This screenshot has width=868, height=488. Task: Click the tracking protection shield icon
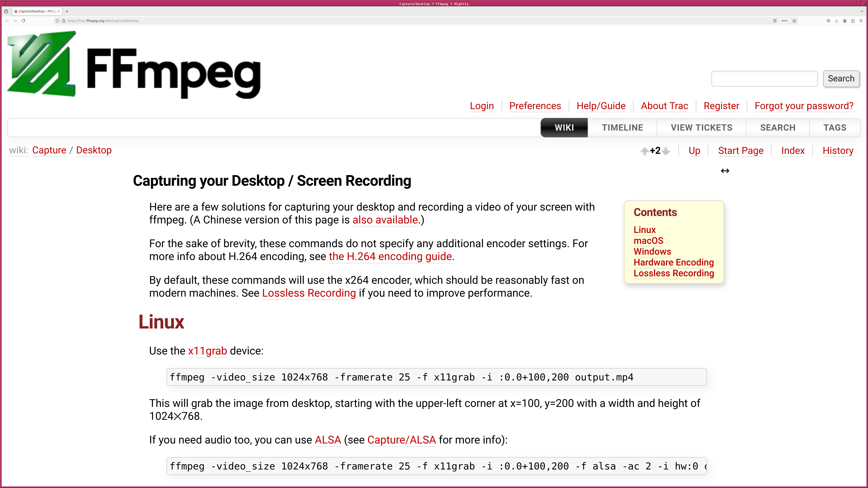[57, 21]
